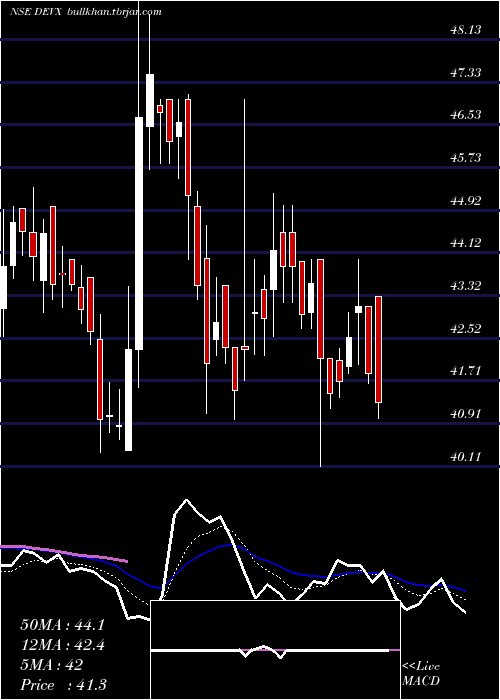The height and width of the screenshot is (700, 500).
Task: Click the NSE DEVX chart title
Action: [x=37, y=12]
